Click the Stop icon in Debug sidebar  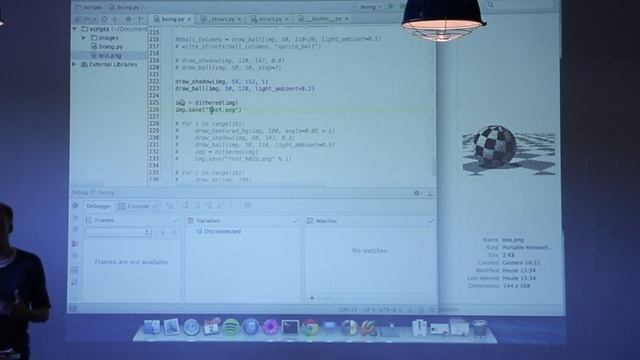[x=75, y=229]
